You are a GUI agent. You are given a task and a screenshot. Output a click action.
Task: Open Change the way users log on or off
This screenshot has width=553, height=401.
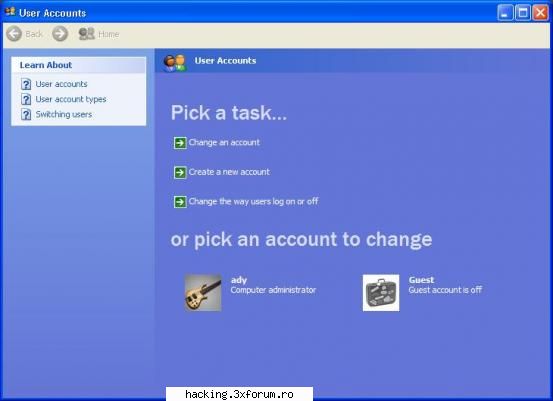click(254, 201)
